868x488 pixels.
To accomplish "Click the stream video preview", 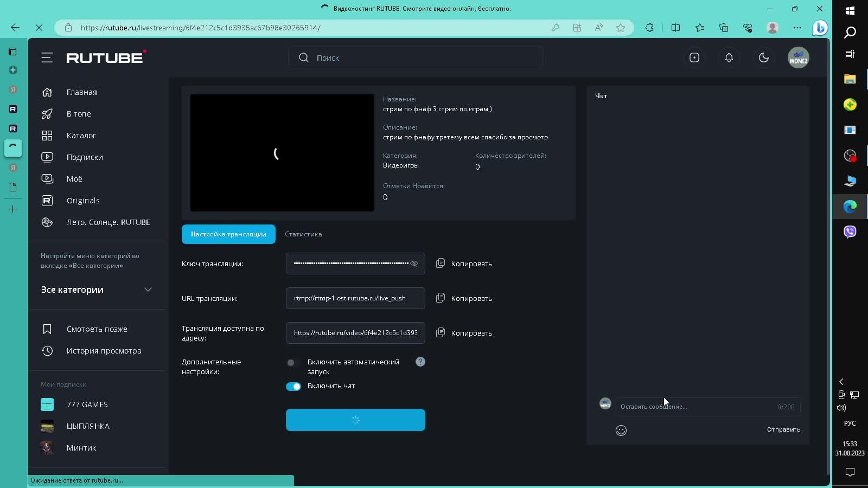I will (282, 153).
